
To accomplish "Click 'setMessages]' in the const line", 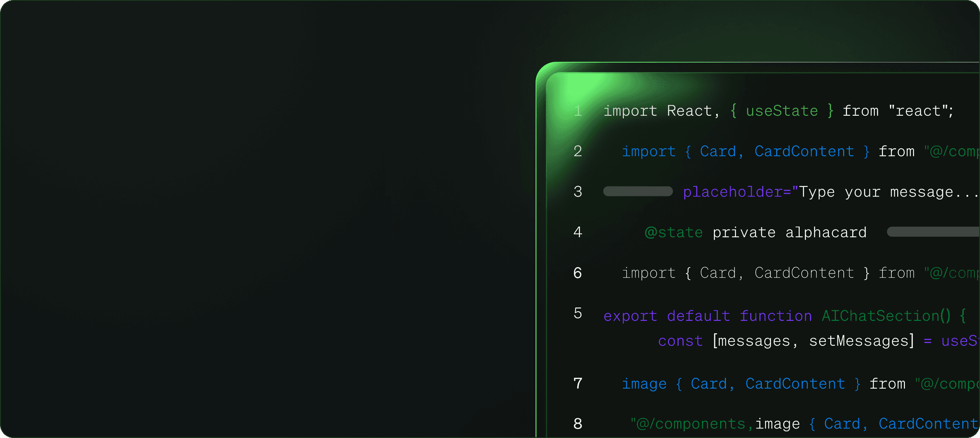I will [862, 341].
